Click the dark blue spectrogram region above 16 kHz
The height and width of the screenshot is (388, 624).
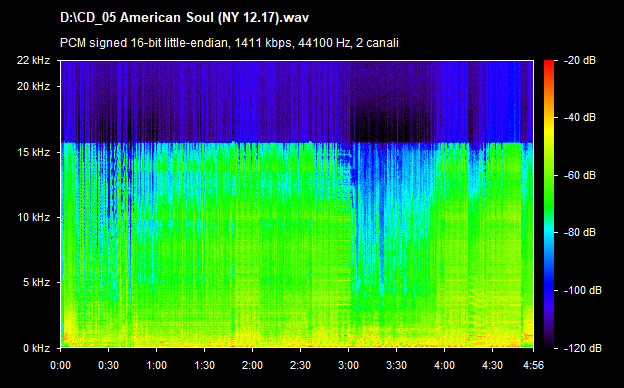coord(297,101)
